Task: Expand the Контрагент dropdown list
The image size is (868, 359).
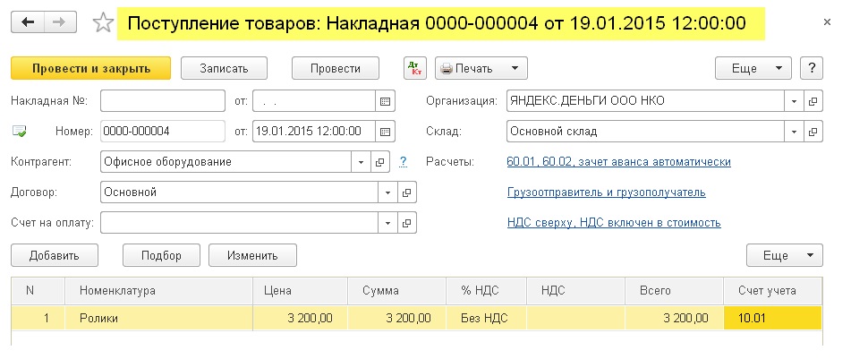Action: (x=361, y=162)
